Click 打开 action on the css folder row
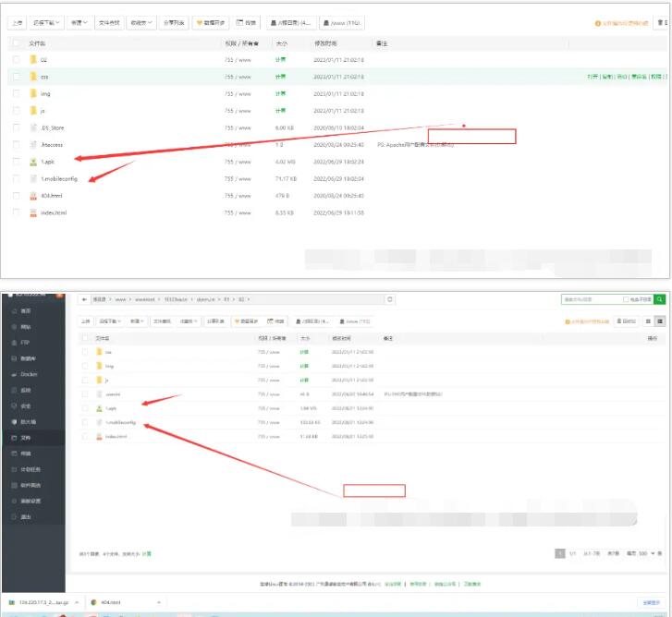672x617 pixels. pos(593,77)
